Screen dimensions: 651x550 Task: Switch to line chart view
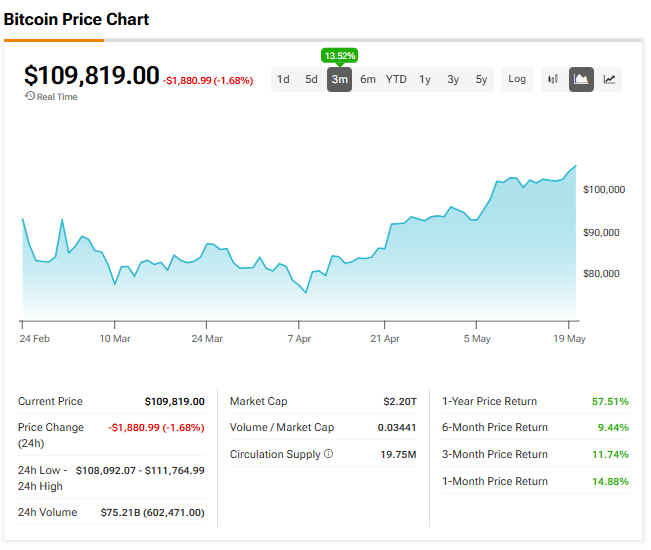point(609,79)
